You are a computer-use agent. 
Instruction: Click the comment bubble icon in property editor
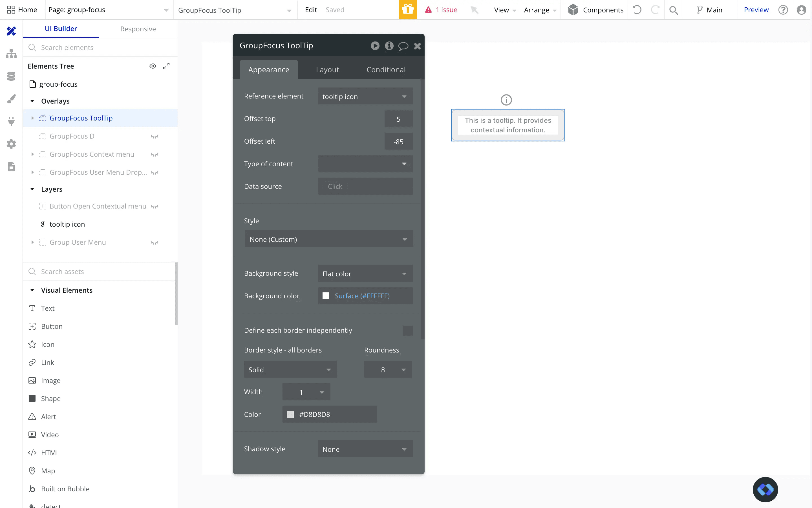click(403, 46)
